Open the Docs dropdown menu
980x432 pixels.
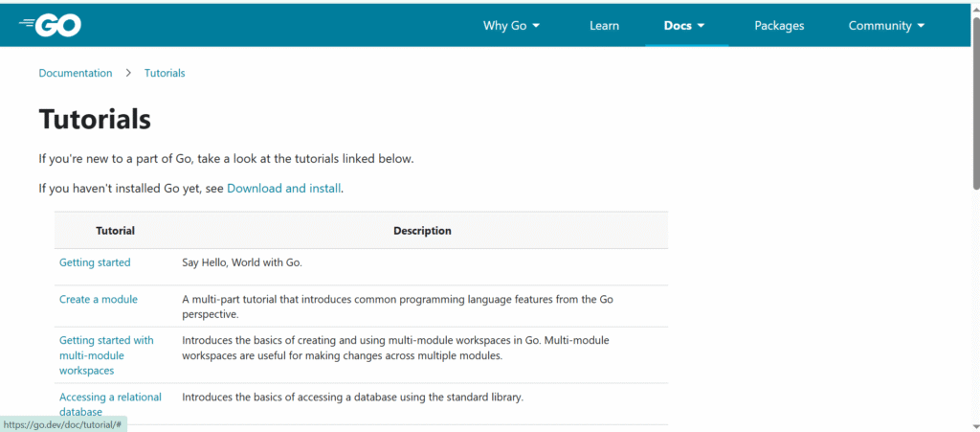tap(684, 26)
